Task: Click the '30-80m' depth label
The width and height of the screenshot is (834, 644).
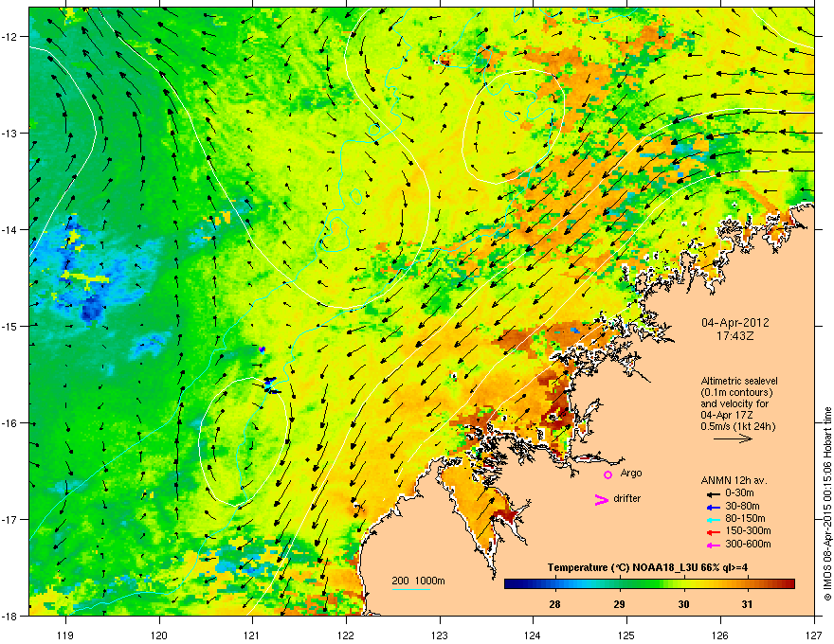Action: coord(742,506)
